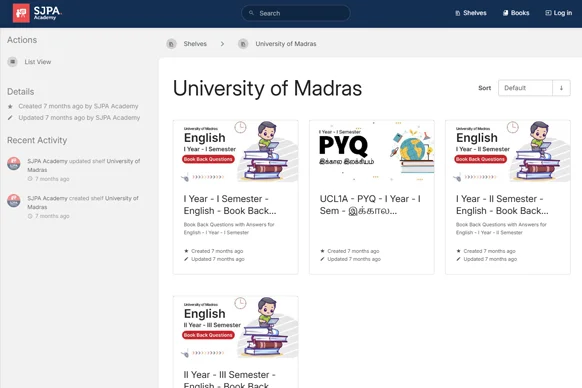The width and height of the screenshot is (582, 388).
Task: Open the I Year - I Semester English book title
Action: pyautogui.click(x=230, y=205)
